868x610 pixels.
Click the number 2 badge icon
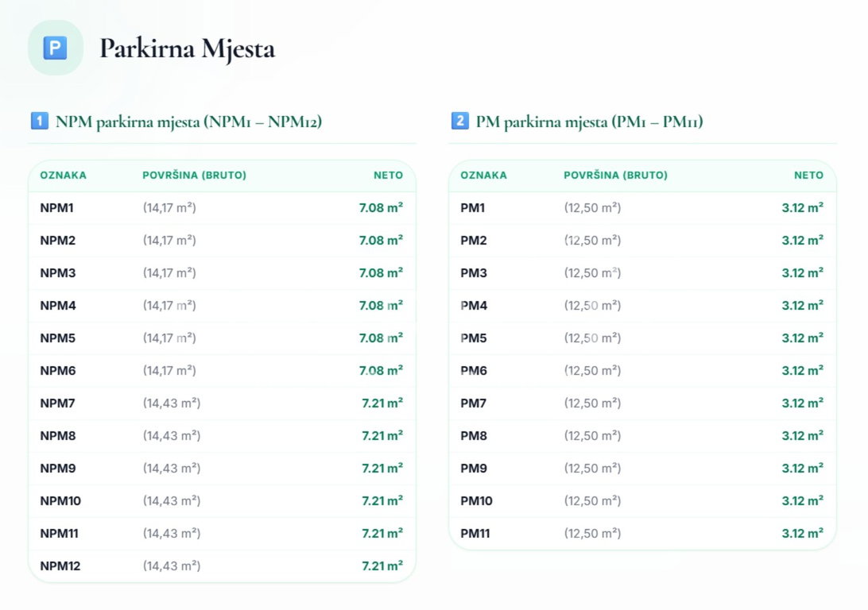point(460,121)
